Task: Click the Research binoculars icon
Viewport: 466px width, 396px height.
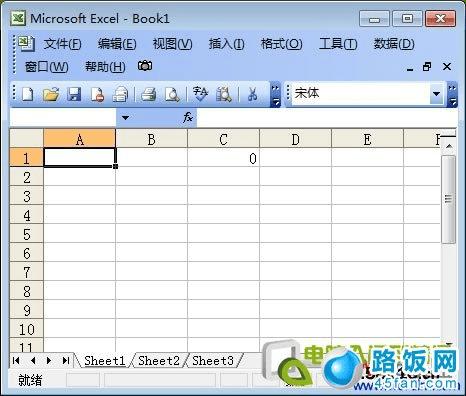Action: pyautogui.click(x=224, y=94)
